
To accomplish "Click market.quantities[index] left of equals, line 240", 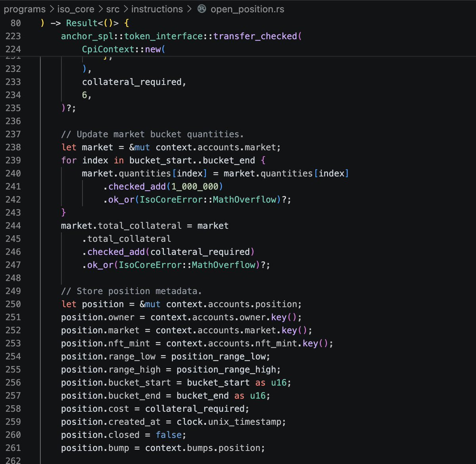I will [x=144, y=173].
